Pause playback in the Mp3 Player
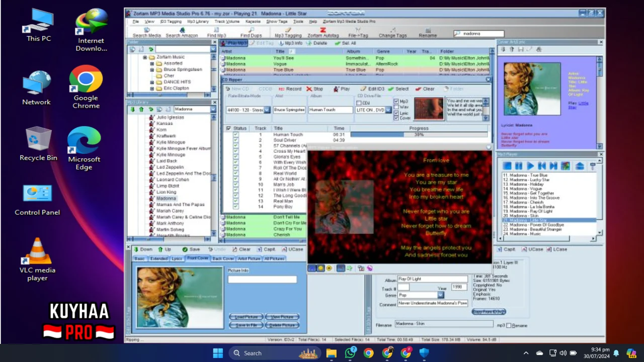The image size is (644, 362). [x=519, y=165]
